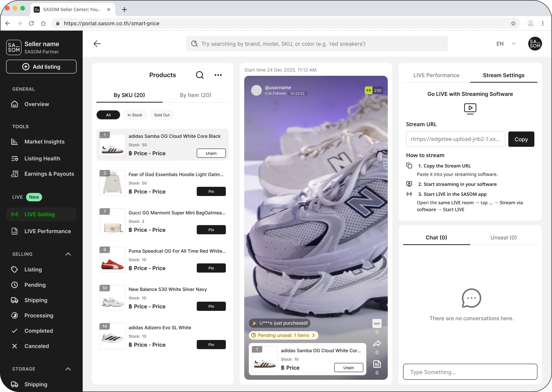Collapse the STORAGE section
The image size is (552, 392).
point(68,369)
